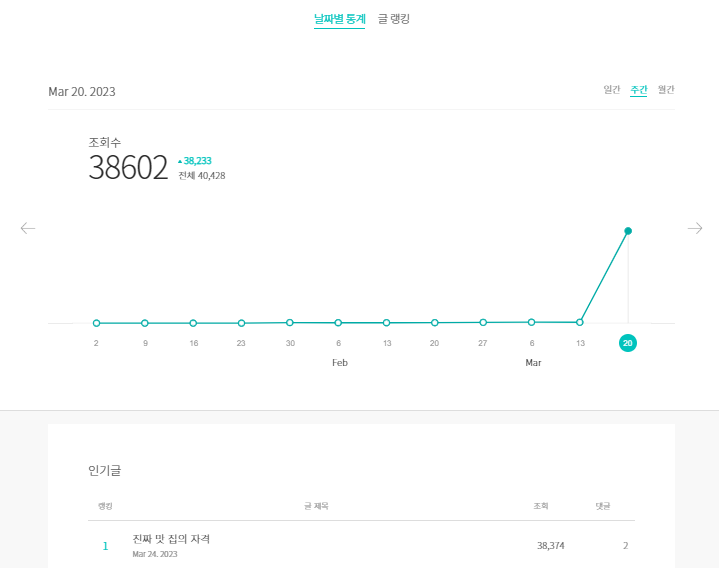The image size is (719, 568).
Task: Click the 조회수 label
Action: 105,143
